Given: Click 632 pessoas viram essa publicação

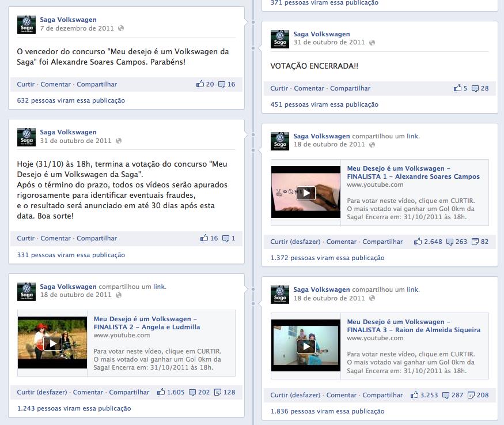Looking at the screenshot, I should pyautogui.click(x=71, y=100).
